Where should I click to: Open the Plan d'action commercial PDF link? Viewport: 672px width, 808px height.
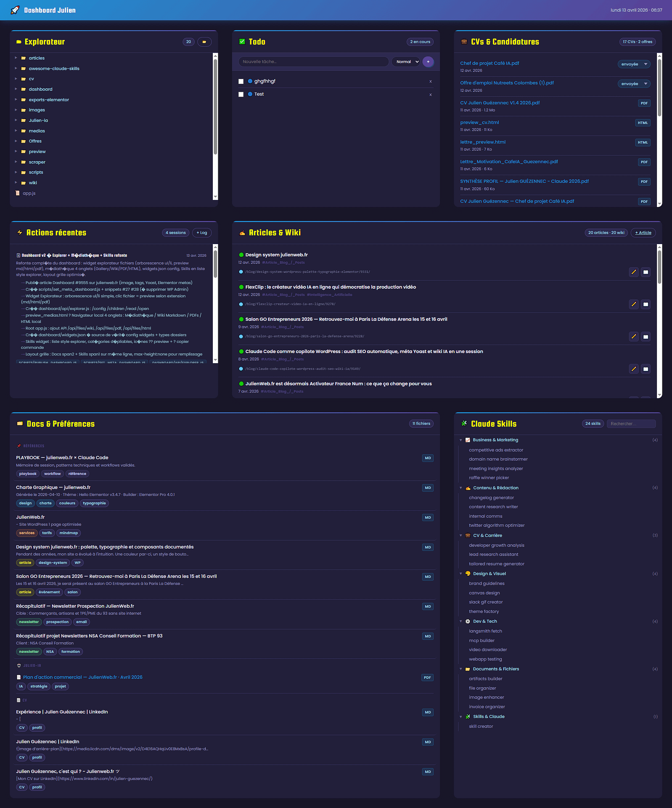(x=82, y=677)
